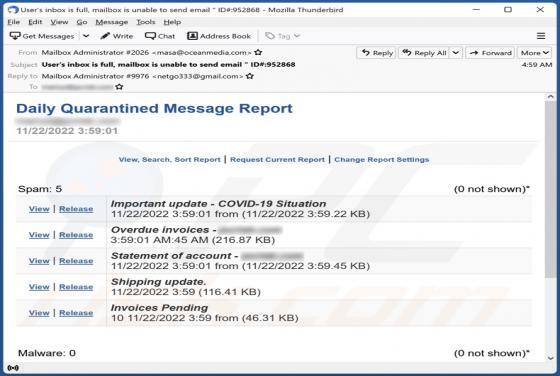This screenshot has height=376, width=560.
Task: Click the email subject line text
Action: 168,65
